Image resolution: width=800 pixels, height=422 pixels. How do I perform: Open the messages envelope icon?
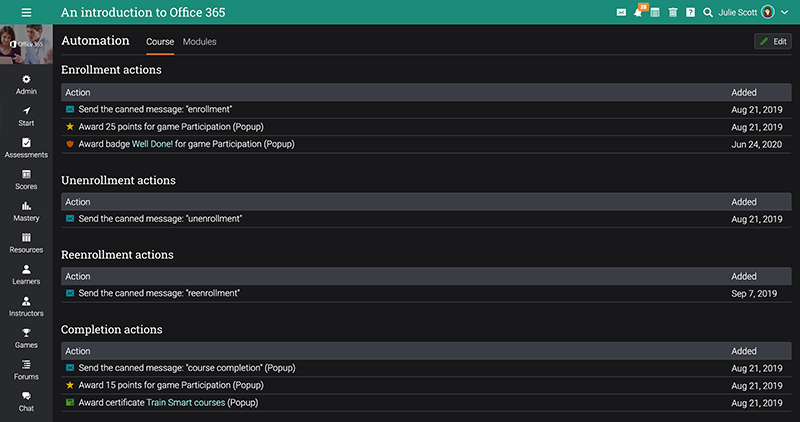tap(621, 12)
